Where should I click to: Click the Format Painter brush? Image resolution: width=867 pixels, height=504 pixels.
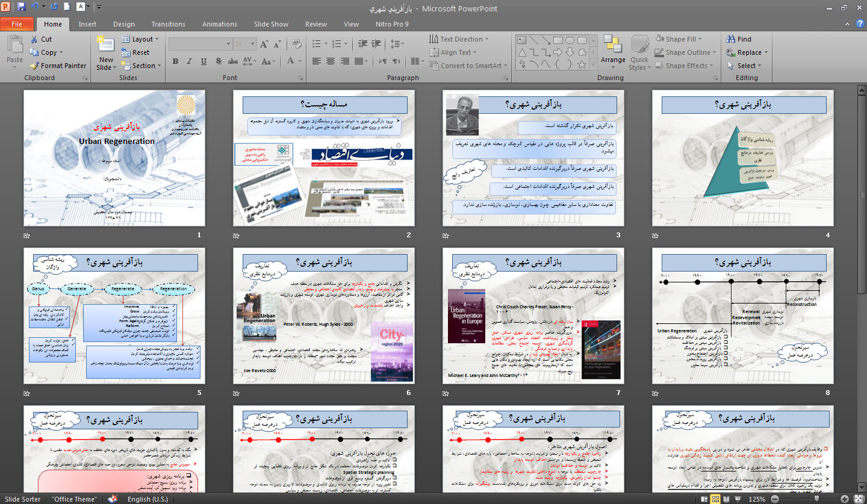click(x=34, y=66)
